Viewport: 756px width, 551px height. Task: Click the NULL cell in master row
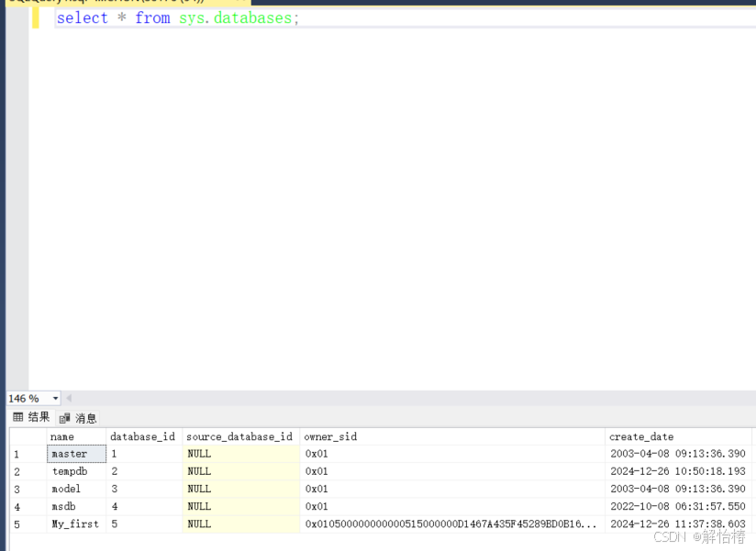point(241,454)
